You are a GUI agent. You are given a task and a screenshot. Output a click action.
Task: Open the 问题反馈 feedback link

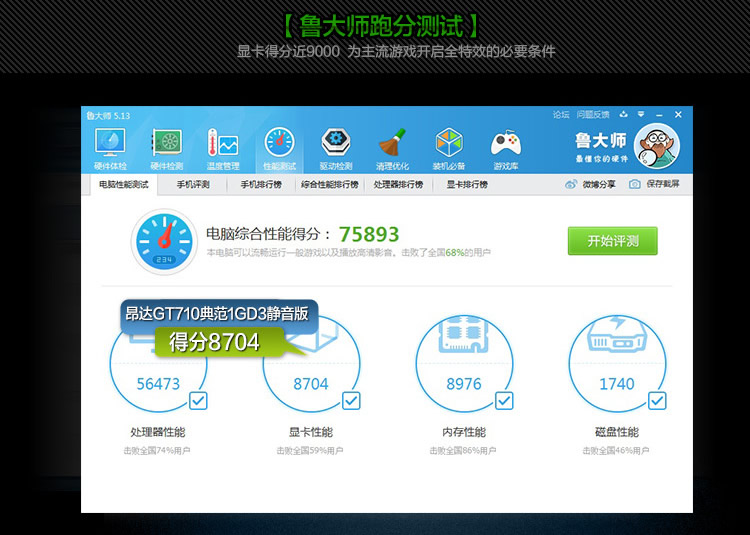point(593,115)
